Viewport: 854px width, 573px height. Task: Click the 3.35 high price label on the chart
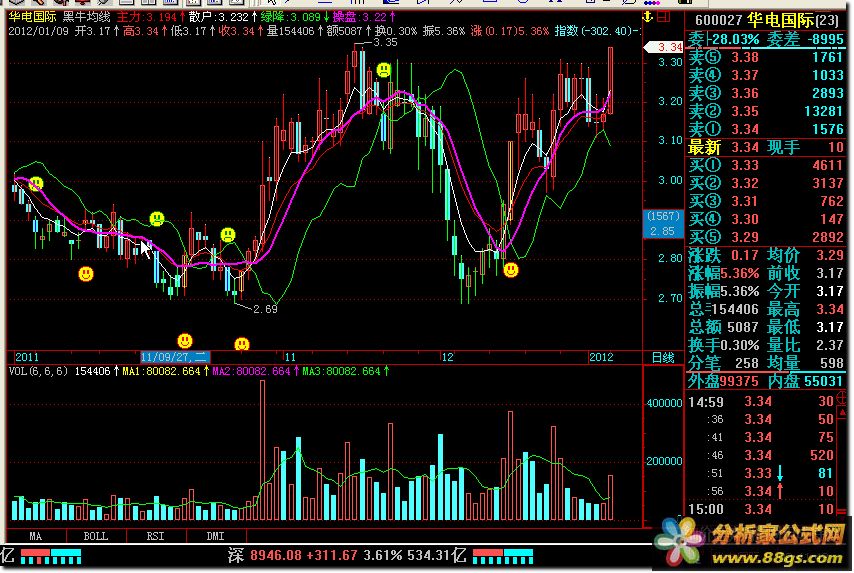tap(385, 42)
